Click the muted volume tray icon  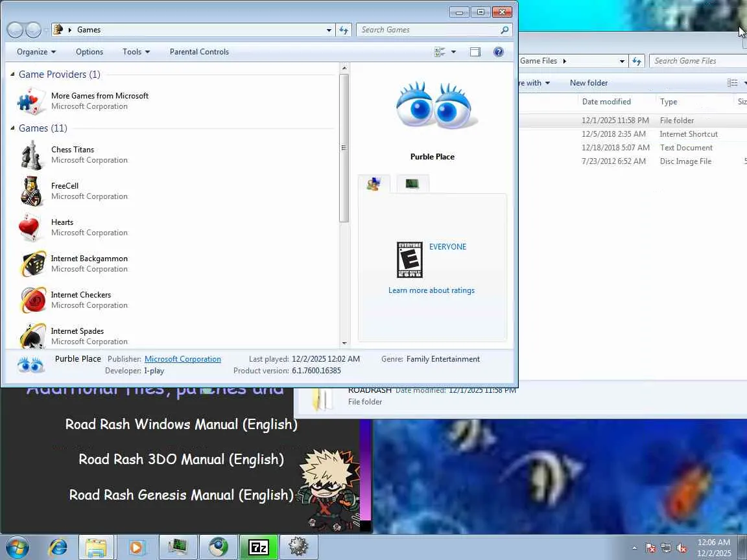pos(682,548)
